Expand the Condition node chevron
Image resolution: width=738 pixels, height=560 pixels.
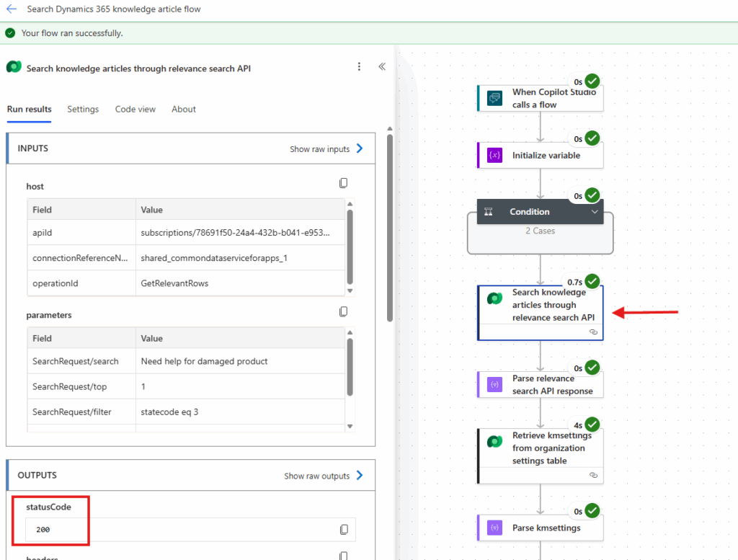click(595, 212)
